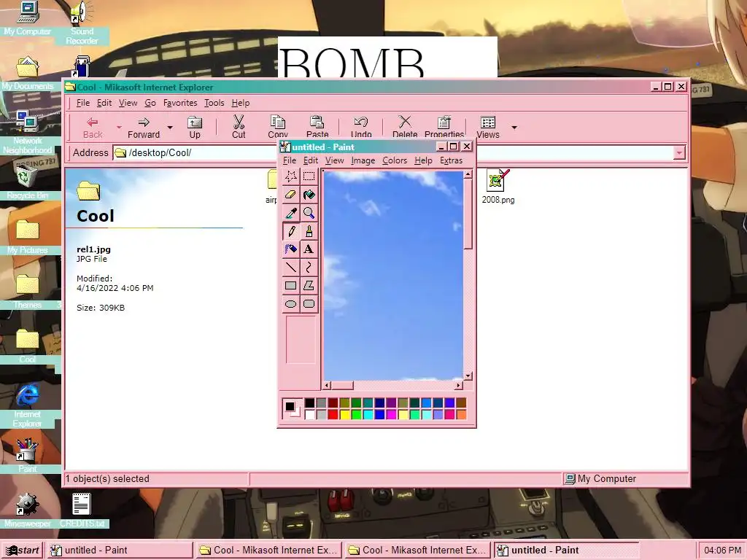Image resolution: width=747 pixels, height=560 pixels.
Task: Click the rel1.jpg file name text
Action: 93,249
